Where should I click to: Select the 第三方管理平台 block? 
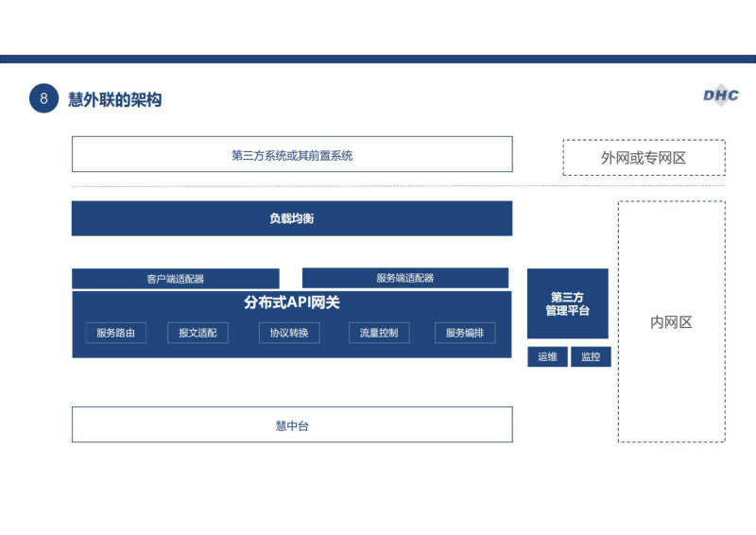[568, 303]
